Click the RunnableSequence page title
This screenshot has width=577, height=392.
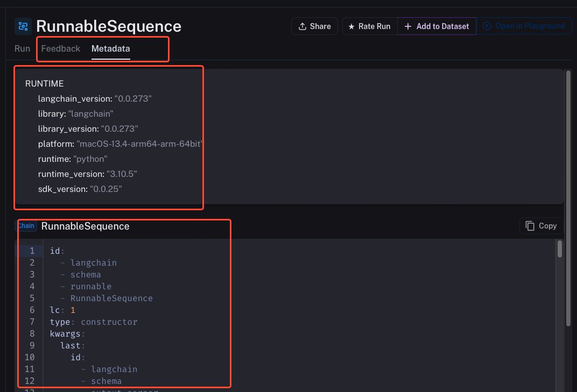109,26
